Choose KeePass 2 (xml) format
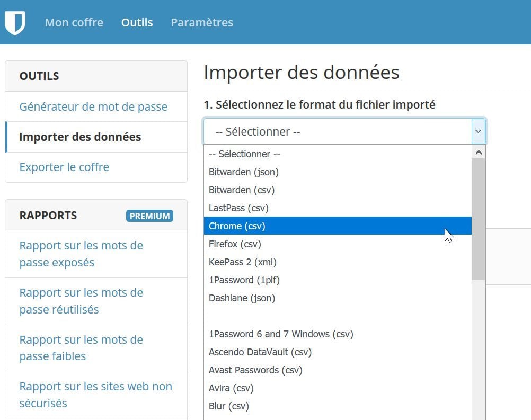Image resolution: width=531 pixels, height=420 pixels. coord(338,262)
